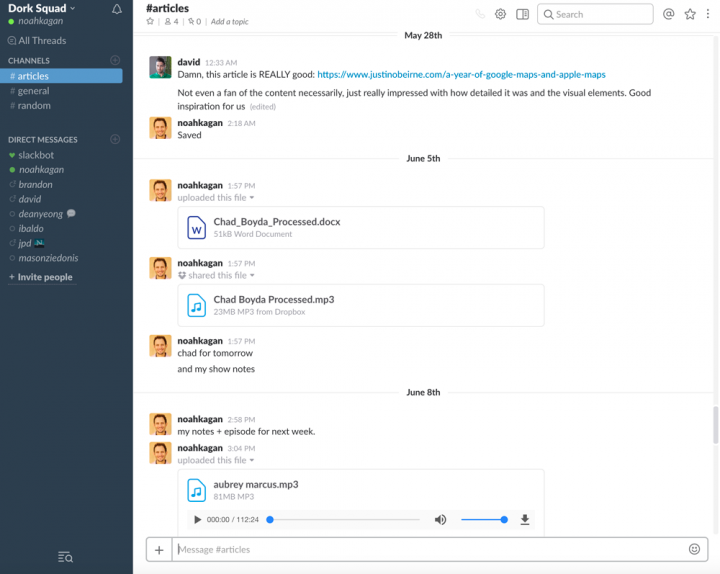720x574 pixels.
Task: Open aubrey marcus.mp3 file
Action: coord(256,484)
